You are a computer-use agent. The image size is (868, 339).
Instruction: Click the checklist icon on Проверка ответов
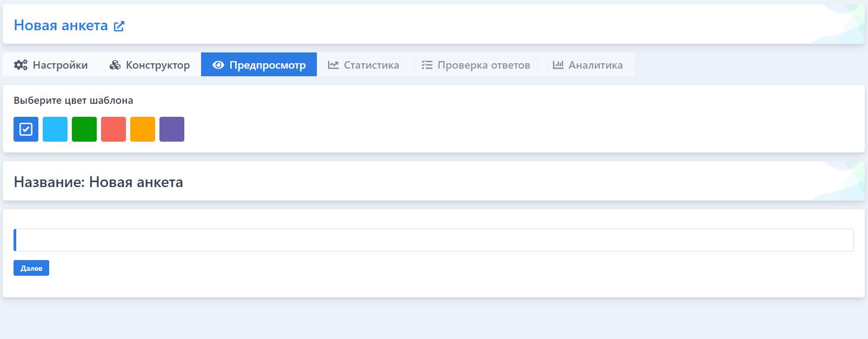pyautogui.click(x=427, y=65)
